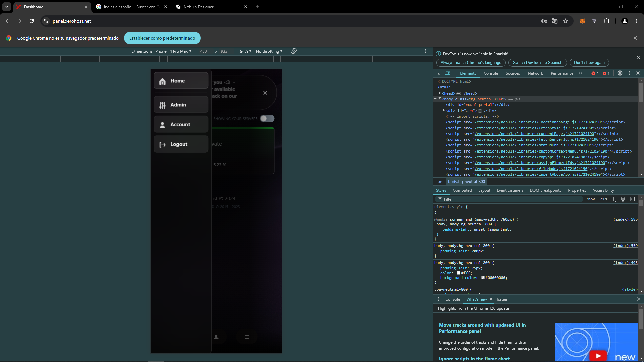
Task: Close the What's new drawer tab
Action: tap(491, 299)
